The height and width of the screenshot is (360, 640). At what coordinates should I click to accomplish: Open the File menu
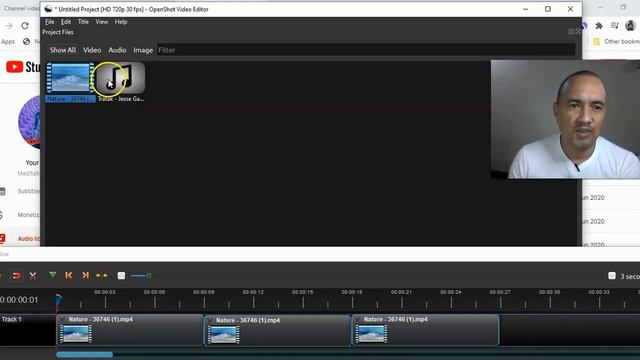[49, 22]
